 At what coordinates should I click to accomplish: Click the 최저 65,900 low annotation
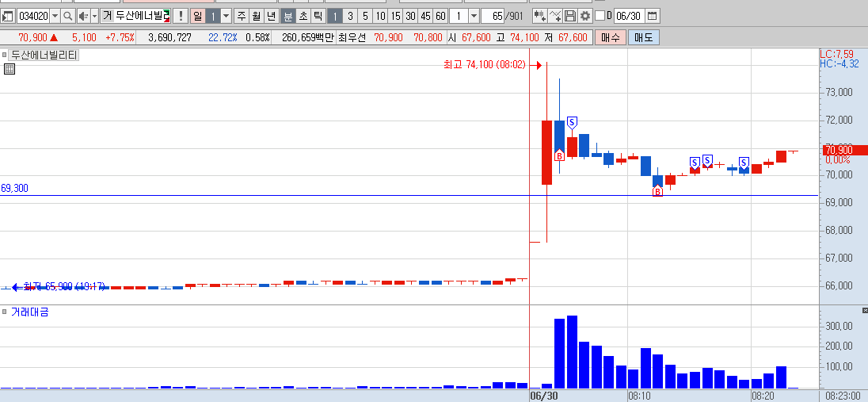pos(63,287)
